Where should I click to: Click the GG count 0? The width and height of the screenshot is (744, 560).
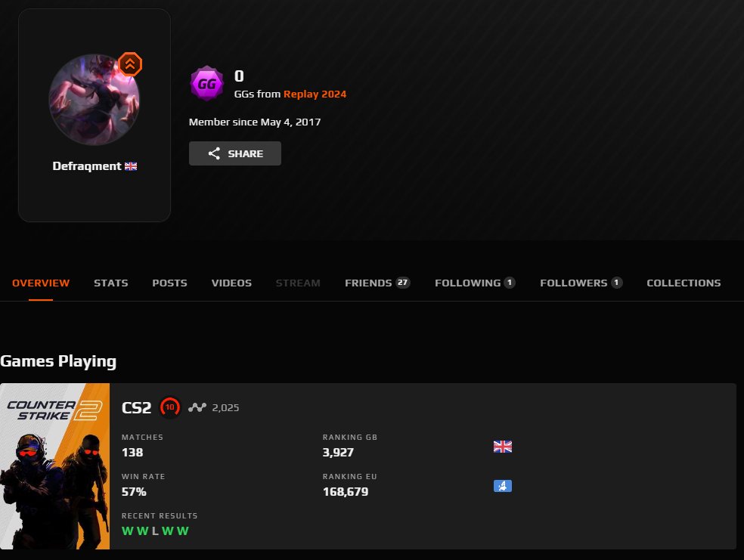pos(239,76)
